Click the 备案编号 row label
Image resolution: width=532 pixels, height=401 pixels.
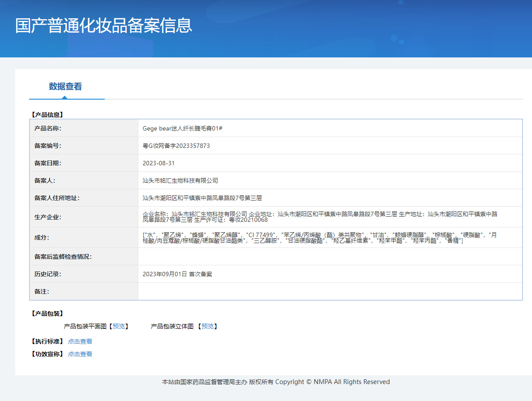[x=48, y=146]
